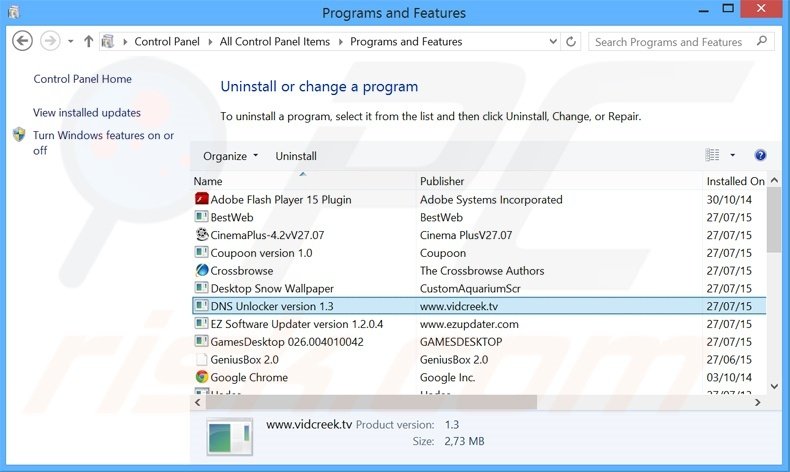Click vertical scrollbar thumb of program list

point(774,220)
